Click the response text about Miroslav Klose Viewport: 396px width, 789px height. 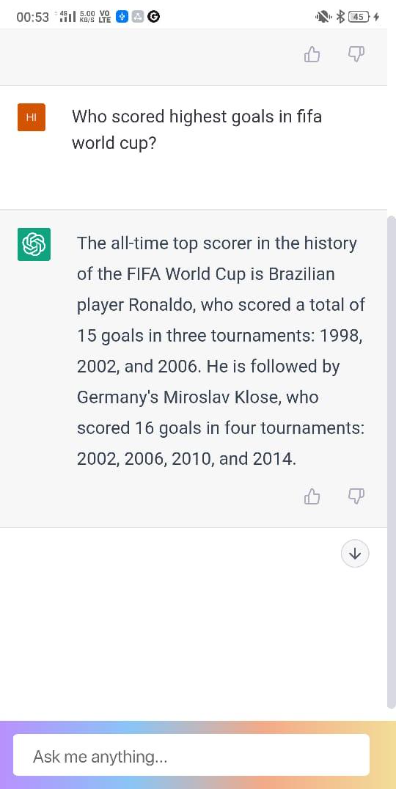pyautogui.click(x=220, y=412)
